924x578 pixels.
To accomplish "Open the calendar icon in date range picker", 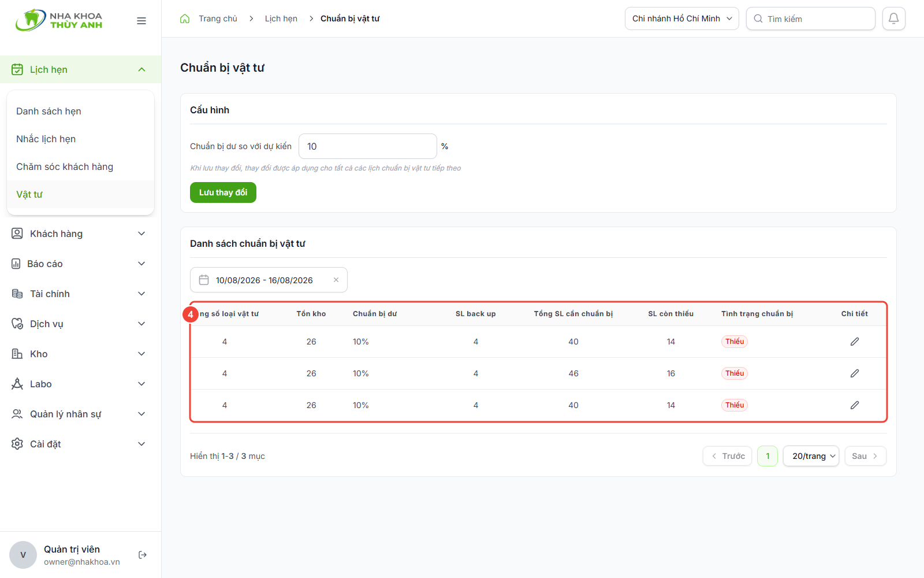I will click(x=204, y=280).
